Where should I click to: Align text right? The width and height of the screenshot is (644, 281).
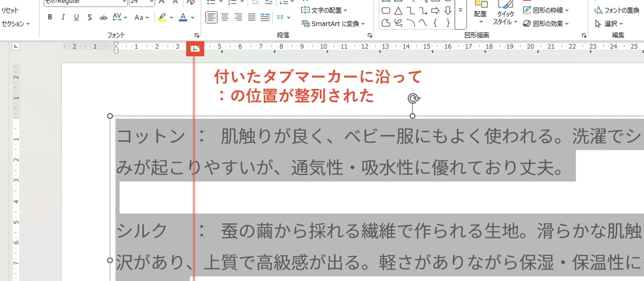[x=238, y=18]
